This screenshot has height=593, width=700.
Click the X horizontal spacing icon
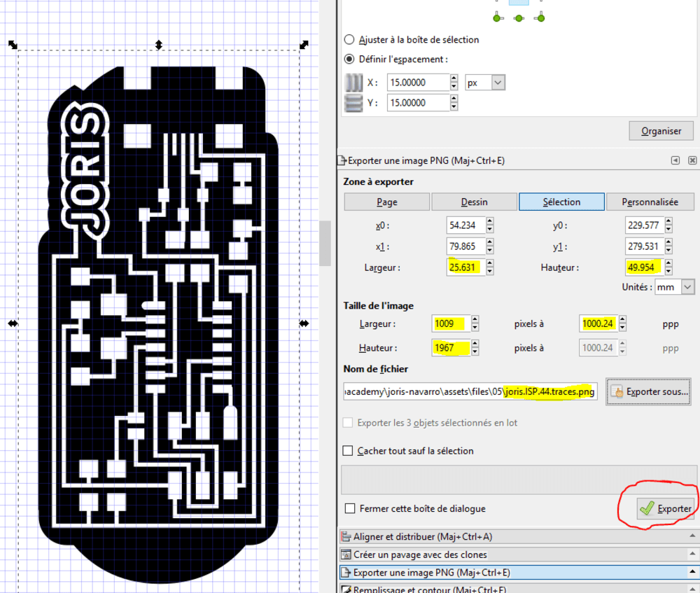pyautogui.click(x=354, y=83)
